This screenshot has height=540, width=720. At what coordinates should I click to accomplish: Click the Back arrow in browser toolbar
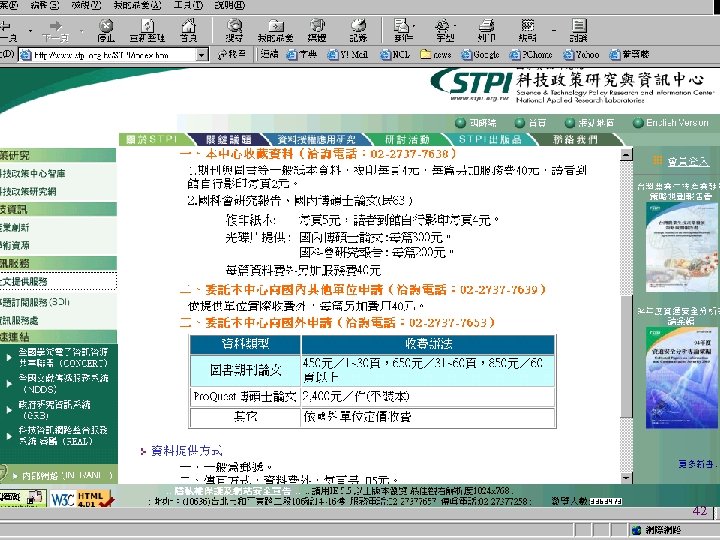(x=6, y=30)
